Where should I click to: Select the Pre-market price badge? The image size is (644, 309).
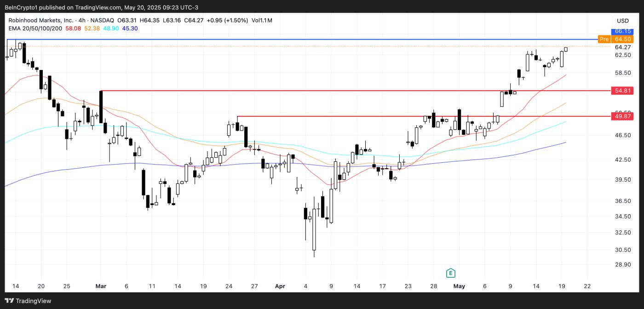(x=604, y=39)
